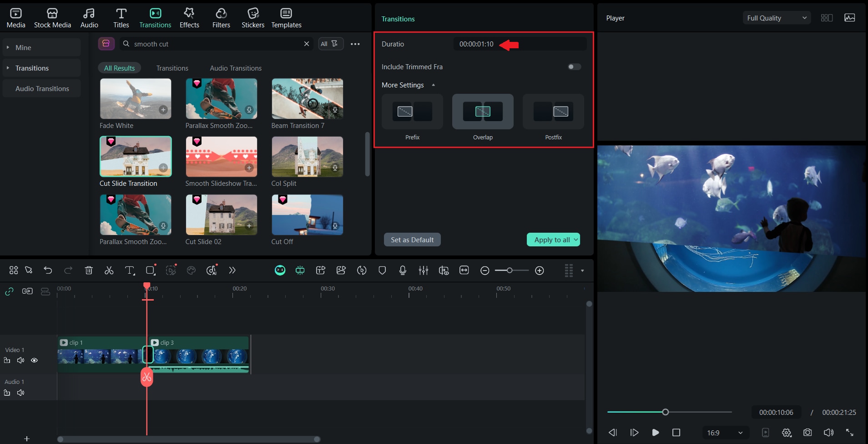Switch to the Audio Transitions results tab
The image size is (868, 444).
pos(235,68)
